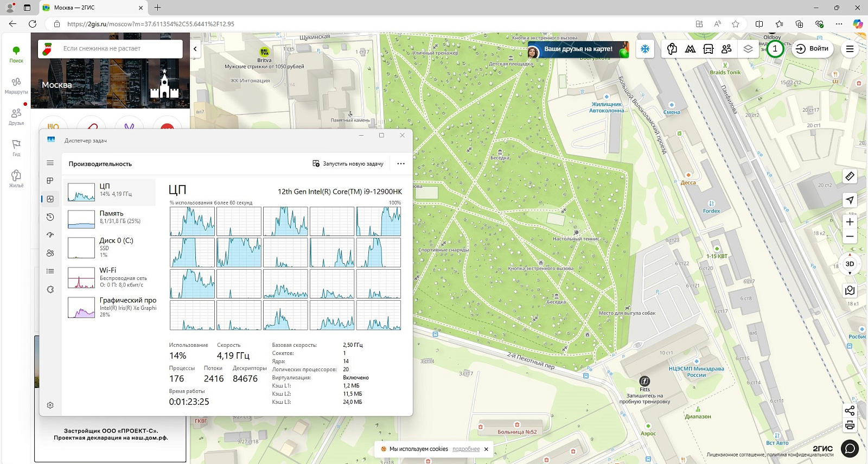View site information lock icon
868x464 pixels.
(56, 24)
